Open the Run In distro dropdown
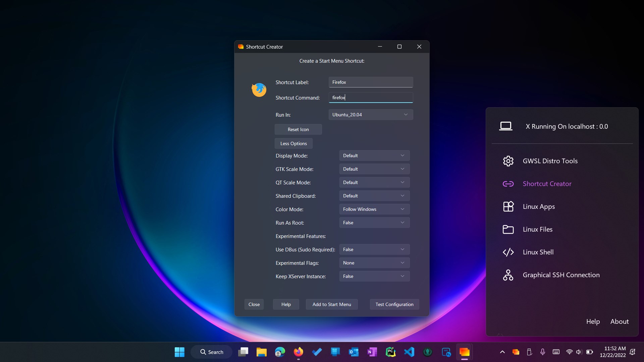This screenshot has width=644, height=362. tap(371, 114)
